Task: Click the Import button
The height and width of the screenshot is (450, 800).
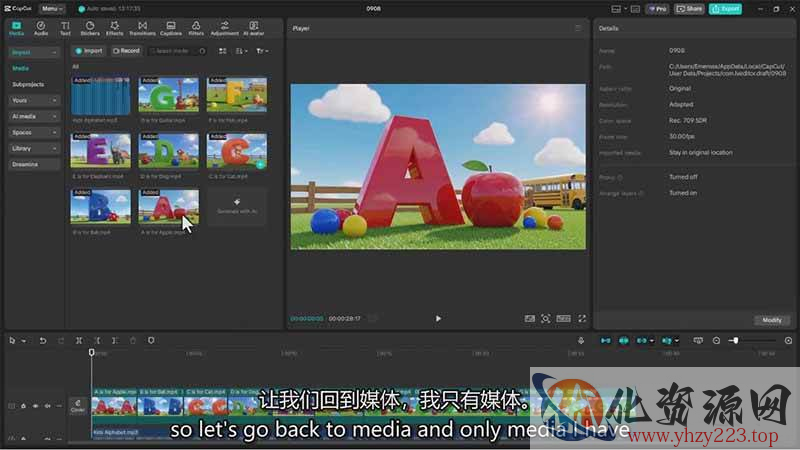Action: [x=89, y=50]
